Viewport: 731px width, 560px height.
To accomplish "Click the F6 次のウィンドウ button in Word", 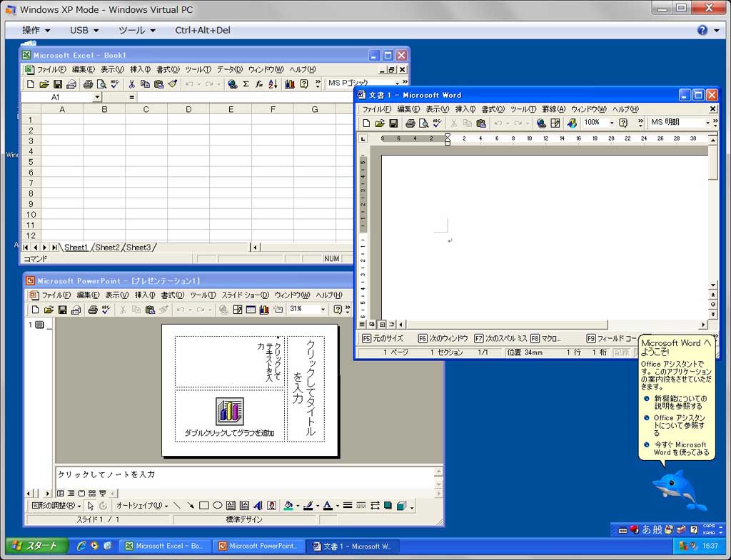I will (443, 338).
